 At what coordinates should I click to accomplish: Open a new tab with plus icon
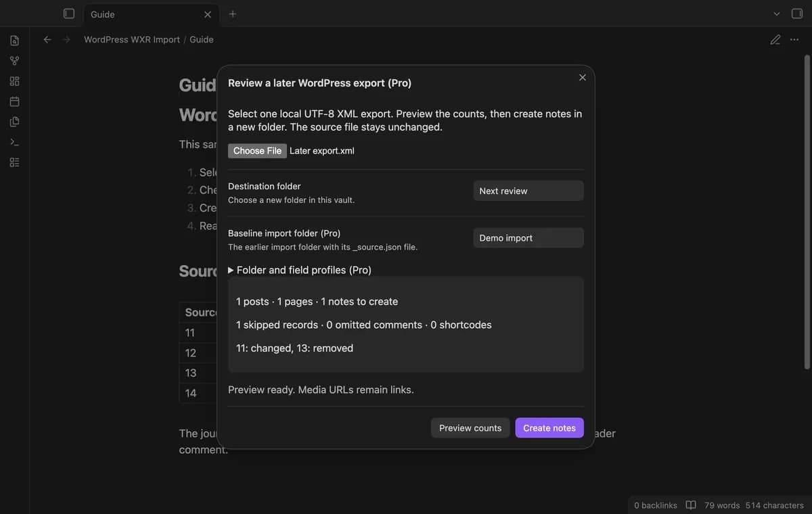(x=233, y=14)
